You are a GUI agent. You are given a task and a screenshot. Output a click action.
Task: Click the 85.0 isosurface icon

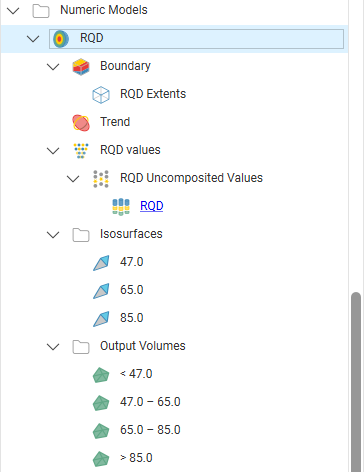[x=101, y=319]
